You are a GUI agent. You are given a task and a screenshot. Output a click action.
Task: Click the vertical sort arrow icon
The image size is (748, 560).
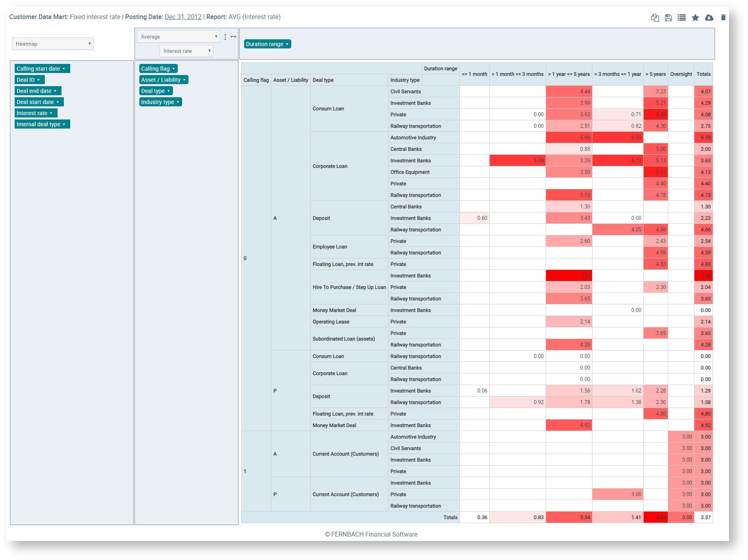pyautogui.click(x=225, y=37)
